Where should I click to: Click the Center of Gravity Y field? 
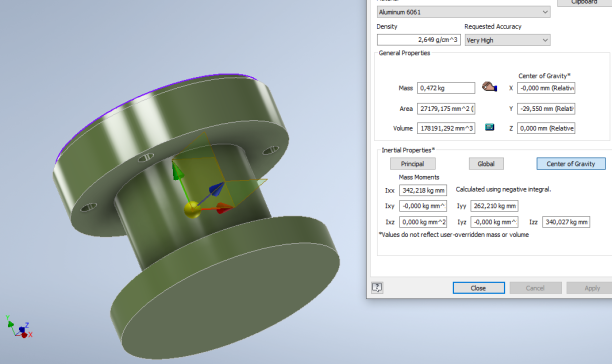546,109
